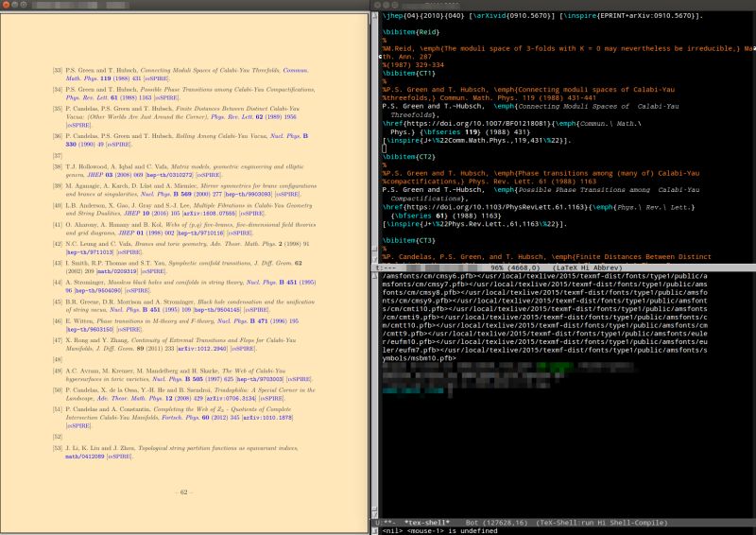Click the doi.org/10.1103/PhysRevLett.61.1163 href line
This screenshot has width=756, height=535.
tap(539, 207)
